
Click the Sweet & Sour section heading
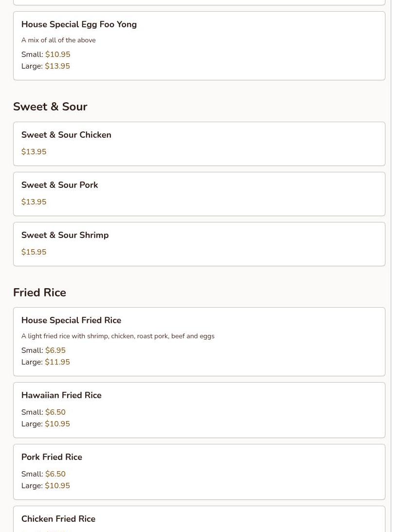point(50,107)
